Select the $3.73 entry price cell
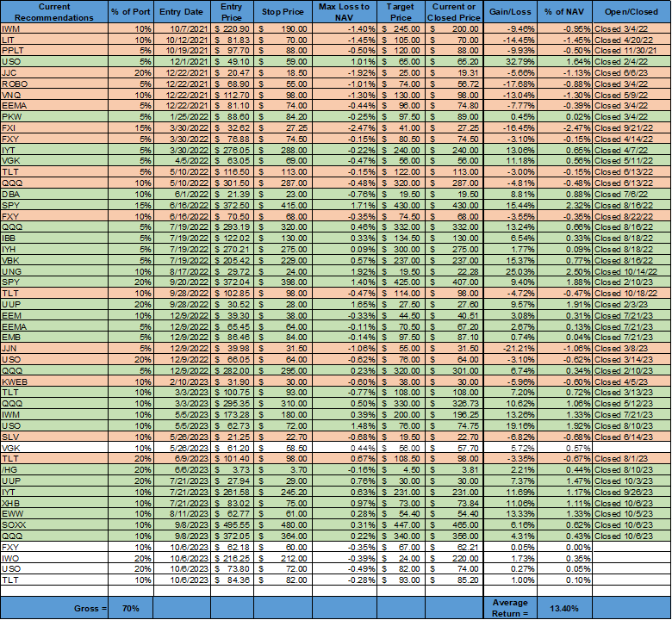 232,470
